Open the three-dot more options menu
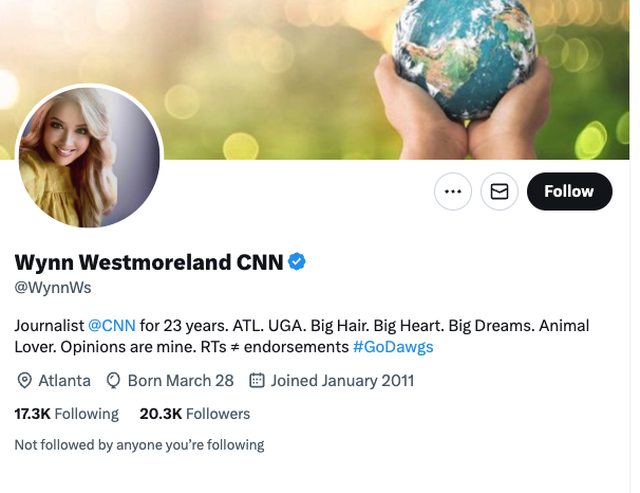 click(x=453, y=191)
